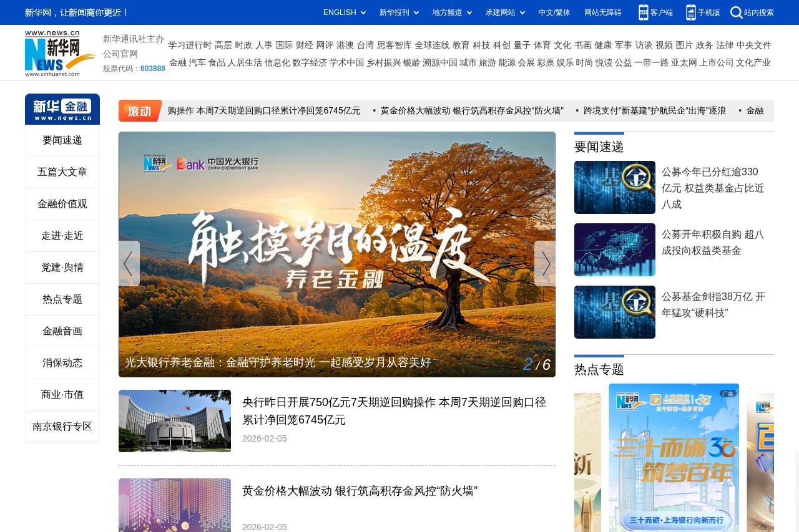Open 三十而砺 筑梦百年 topic banner
This screenshot has height=532, width=799.
674,458
